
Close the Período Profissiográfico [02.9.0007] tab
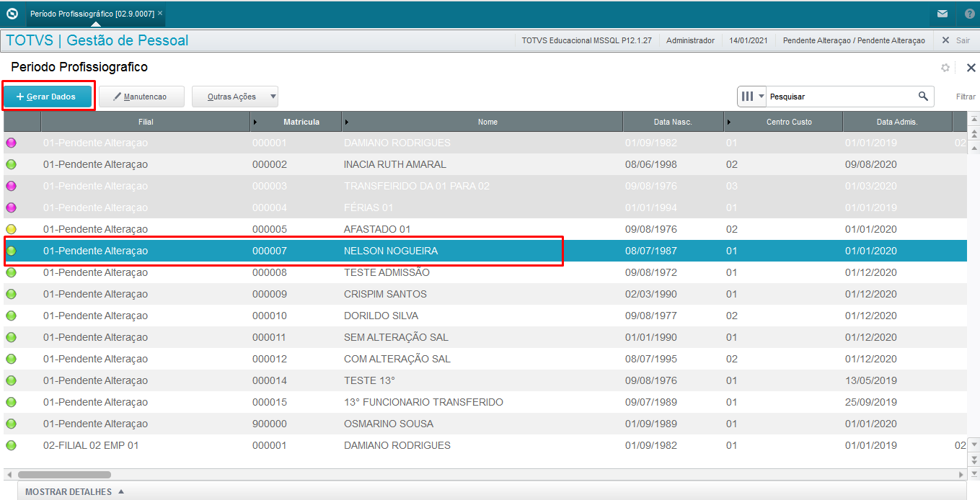pos(160,14)
